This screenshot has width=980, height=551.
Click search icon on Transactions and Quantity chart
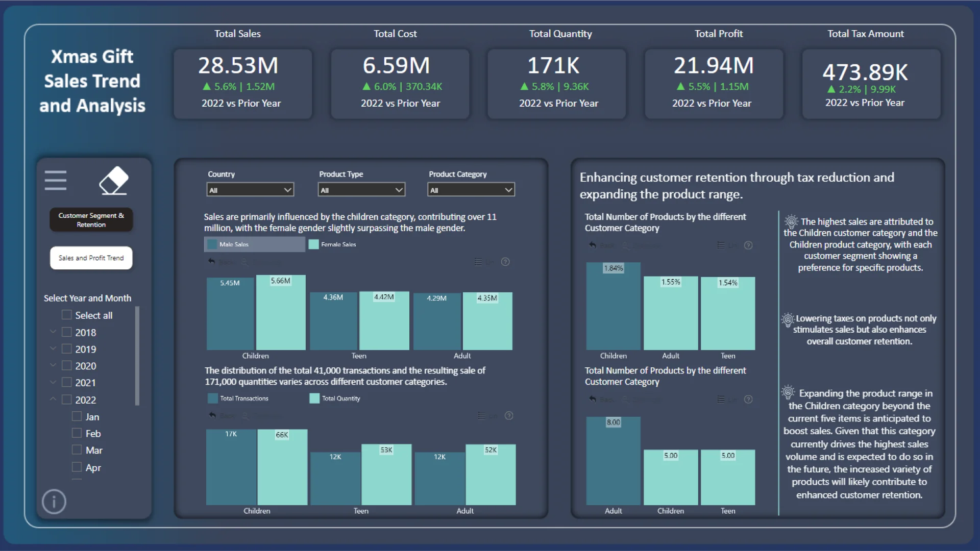tap(245, 416)
